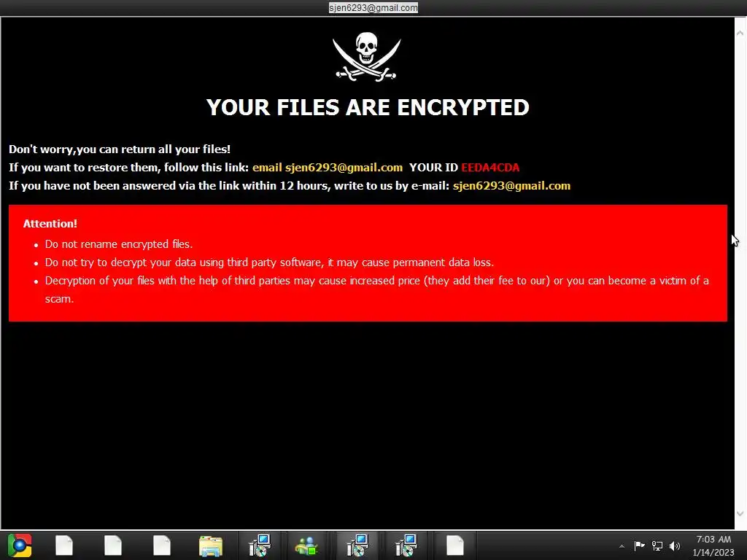Click the EEDA4CDA ID text
747x560 pixels.
[490, 168]
